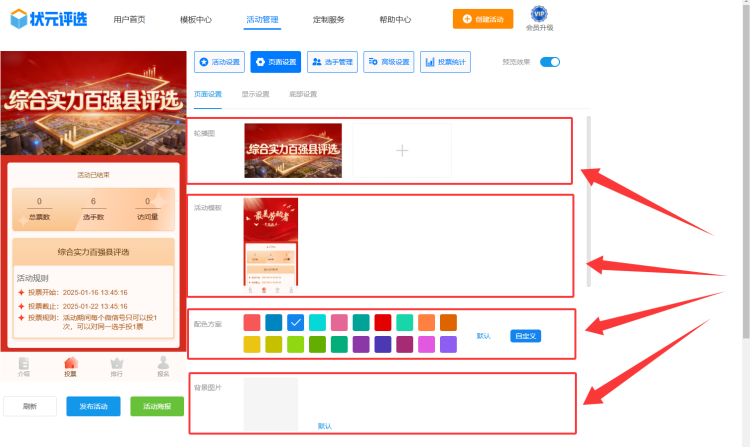Open the 模板中心 menu
This screenshot has height=447, width=750.
pyautogui.click(x=196, y=20)
